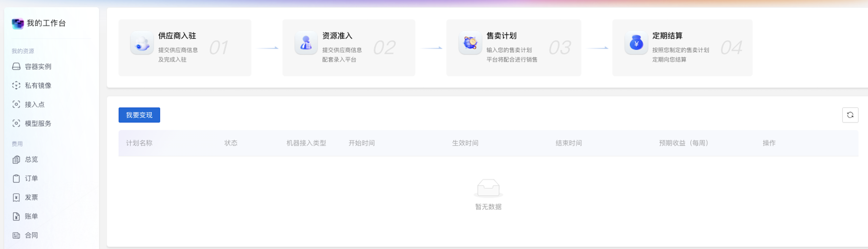Select the 供应商入驻 step title

point(177,36)
